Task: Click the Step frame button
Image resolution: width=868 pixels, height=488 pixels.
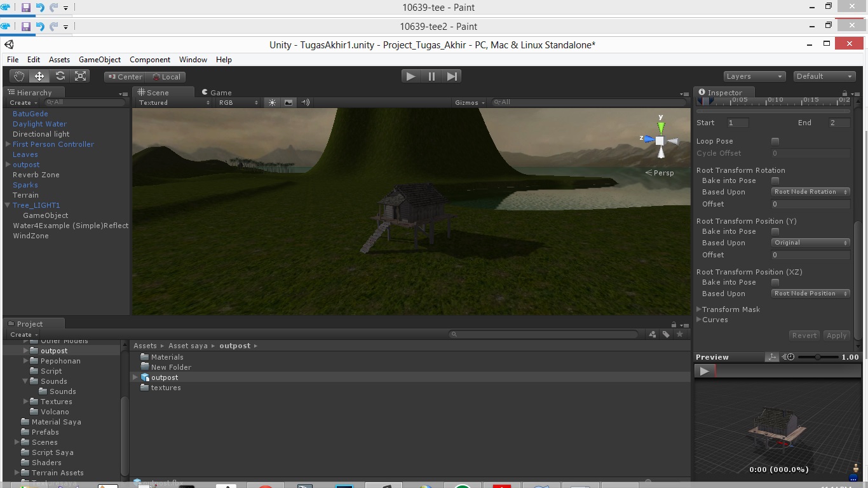Action: (x=452, y=76)
